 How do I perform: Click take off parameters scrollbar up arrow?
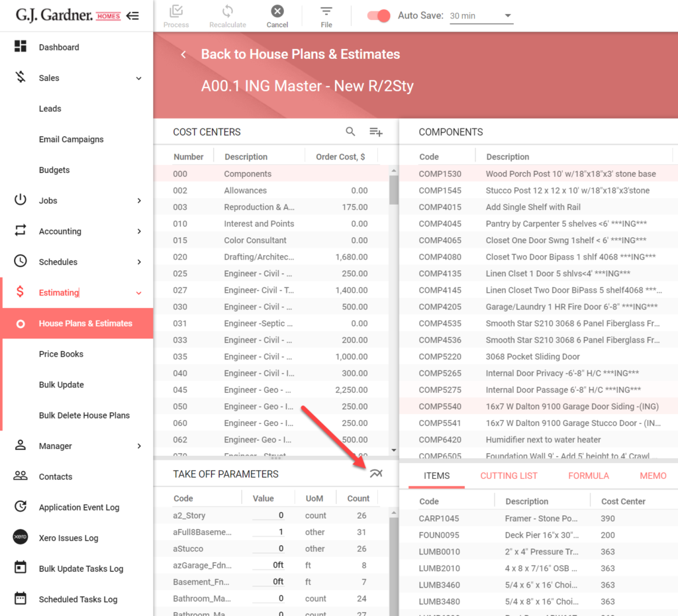[x=393, y=513]
